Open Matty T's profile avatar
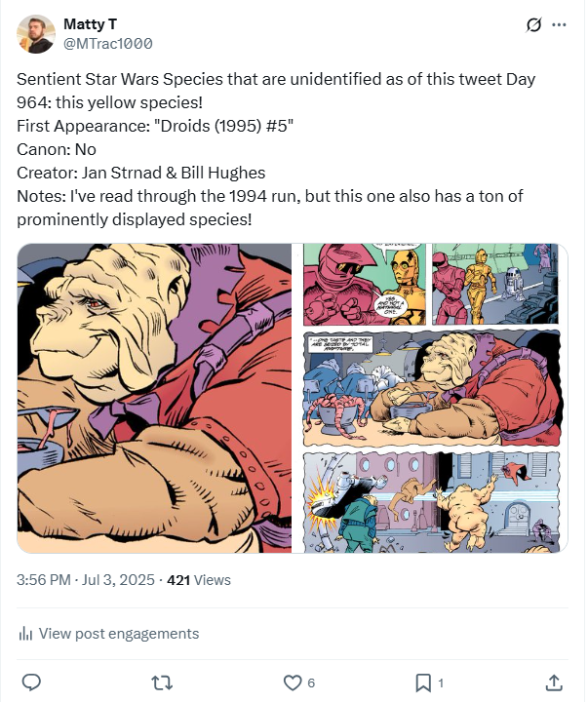This screenshot has height=702, width=588. 36,34
